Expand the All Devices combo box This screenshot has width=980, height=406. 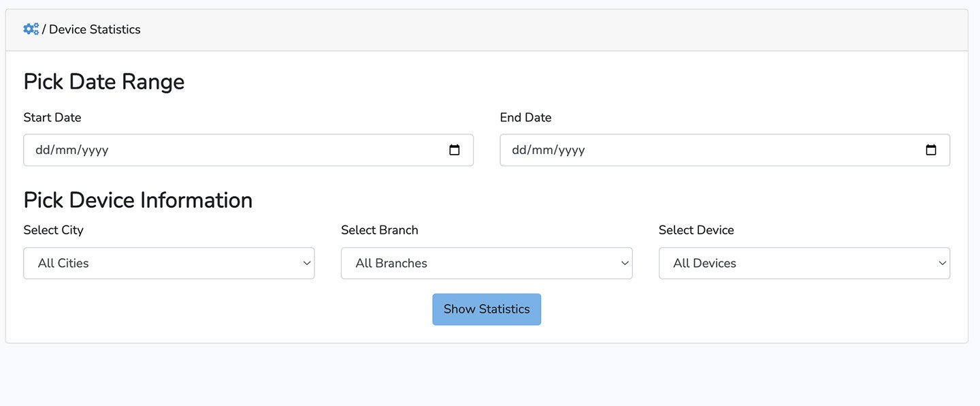(804, 263)
